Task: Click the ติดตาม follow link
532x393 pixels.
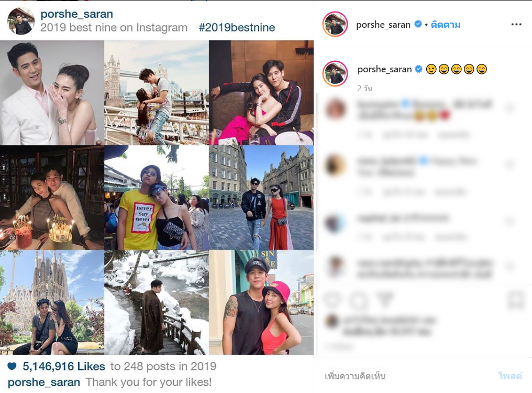Action: point(446,25)
